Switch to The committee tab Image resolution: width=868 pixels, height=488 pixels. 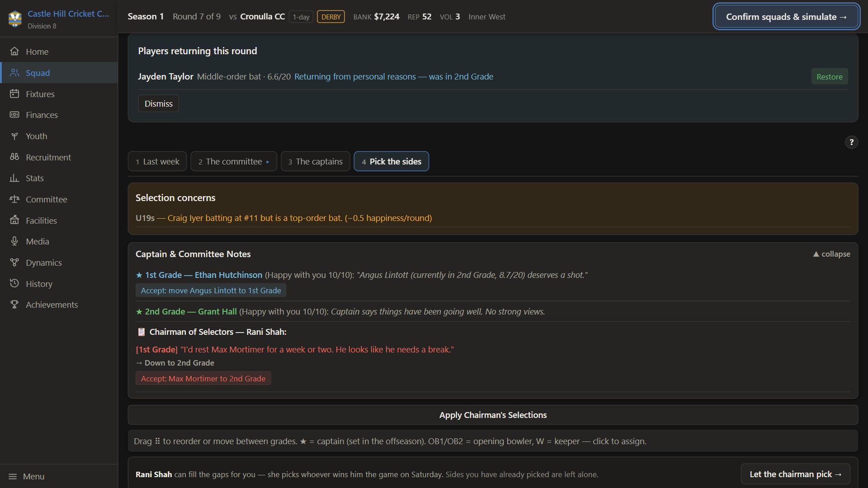[x=234, y=161]
